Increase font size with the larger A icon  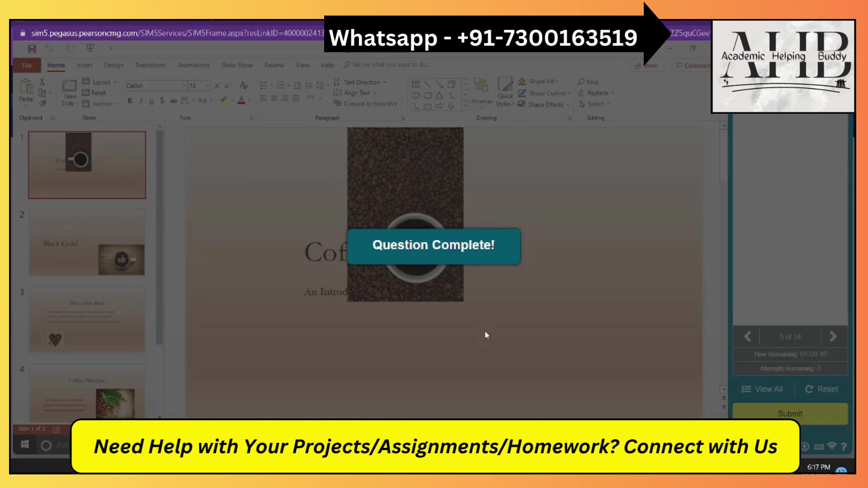217,85
